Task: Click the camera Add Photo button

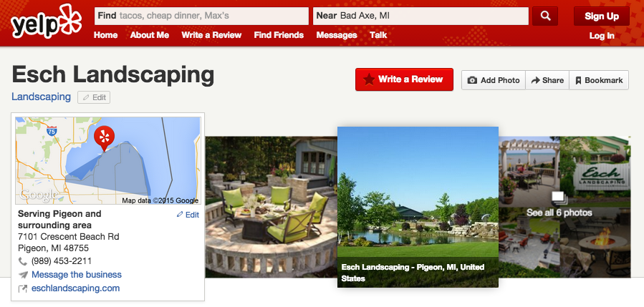Action: pos(494,80)
